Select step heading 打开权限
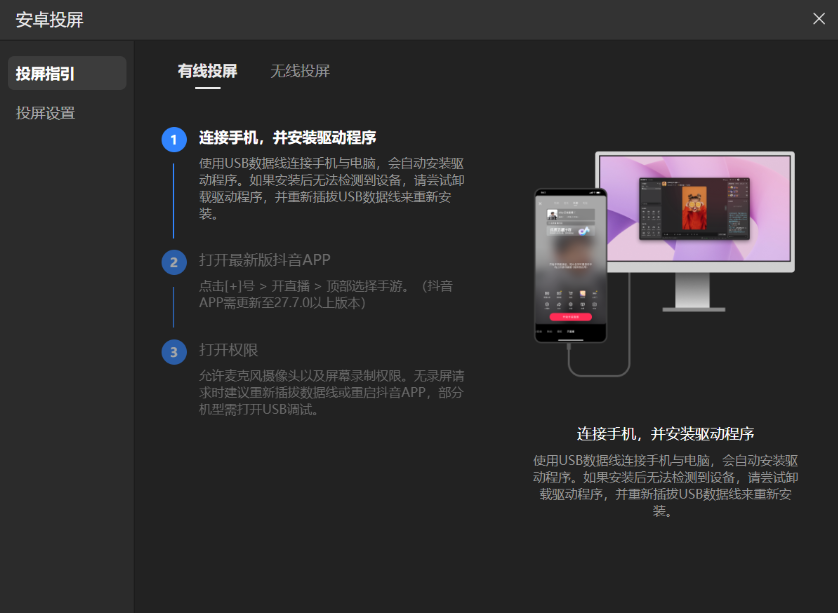This screenshot has width=838, height=613. (x=228, y=350)
